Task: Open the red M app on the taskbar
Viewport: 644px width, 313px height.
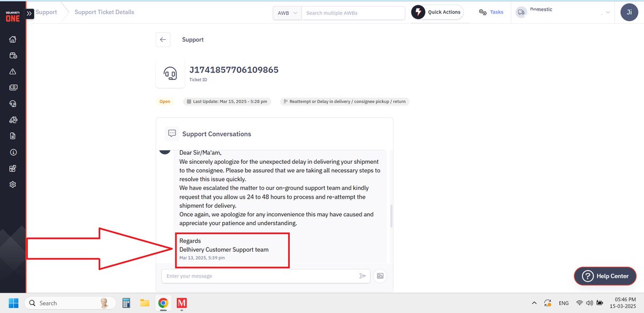Action: [x=181, y=303]
